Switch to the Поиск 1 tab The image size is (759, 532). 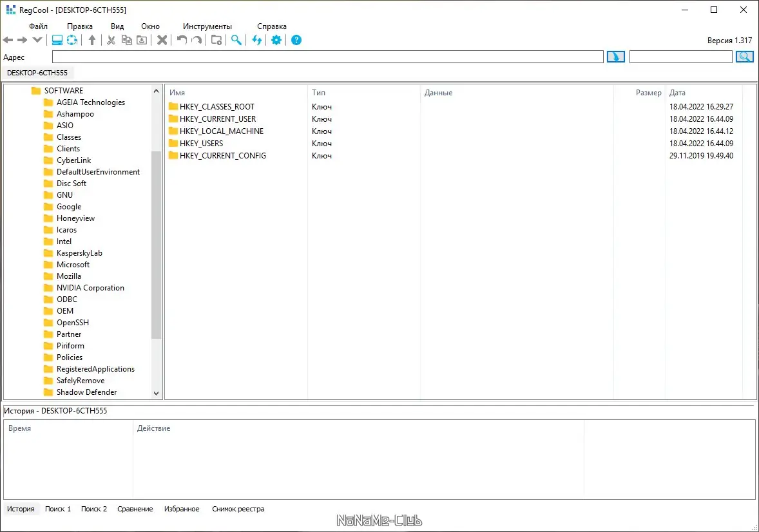tap(58, 509)
